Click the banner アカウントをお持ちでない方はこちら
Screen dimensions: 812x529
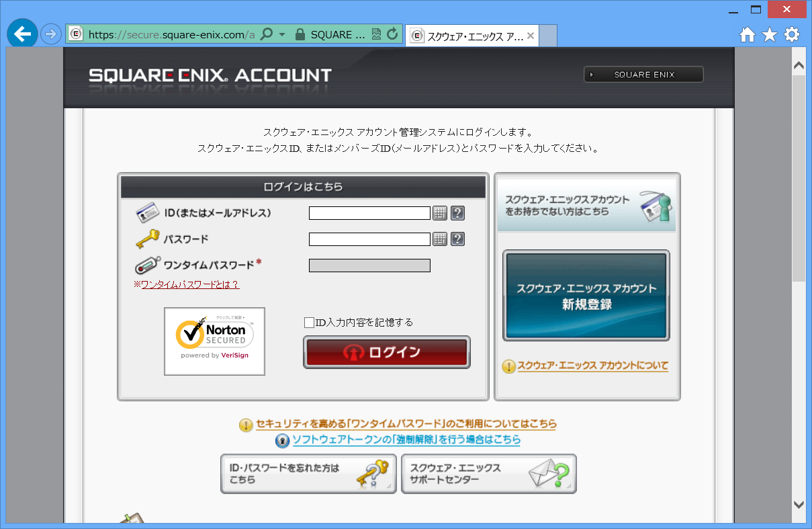586,206
